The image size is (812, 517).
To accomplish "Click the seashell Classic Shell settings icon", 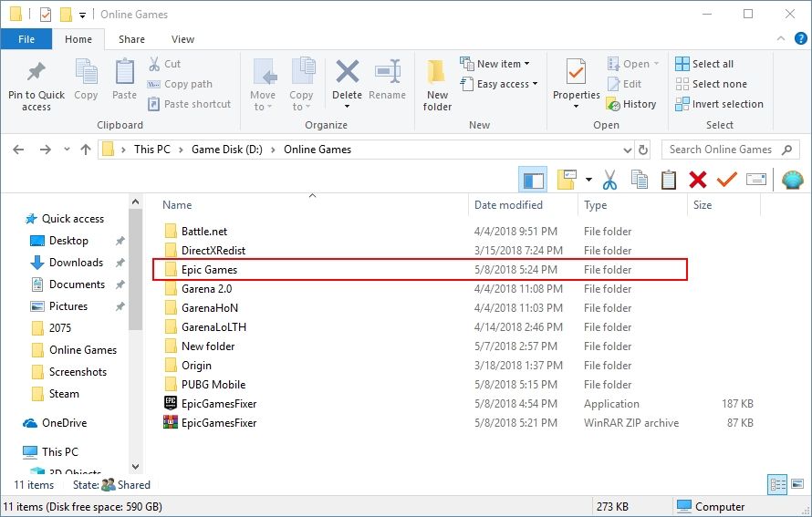I will click(792, 181).
